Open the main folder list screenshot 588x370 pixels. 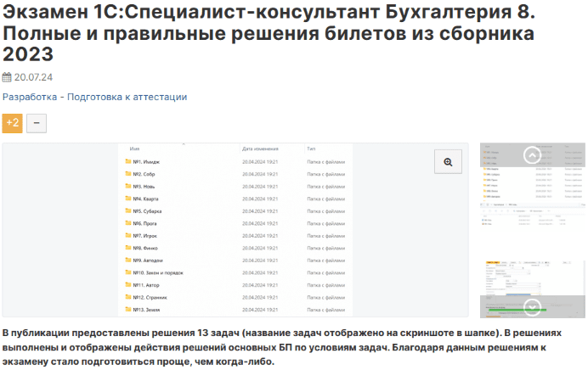click(x=235, y=230)
